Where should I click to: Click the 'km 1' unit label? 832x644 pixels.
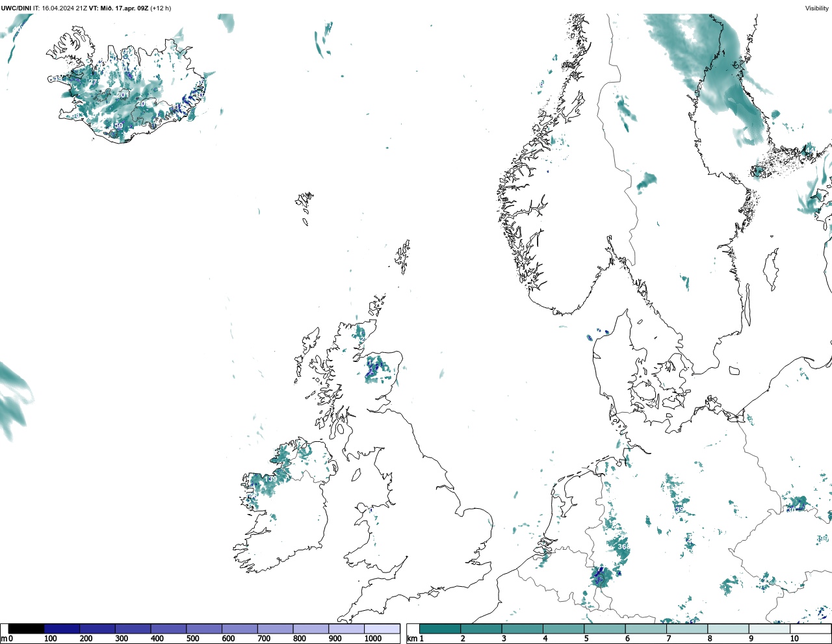415,639
